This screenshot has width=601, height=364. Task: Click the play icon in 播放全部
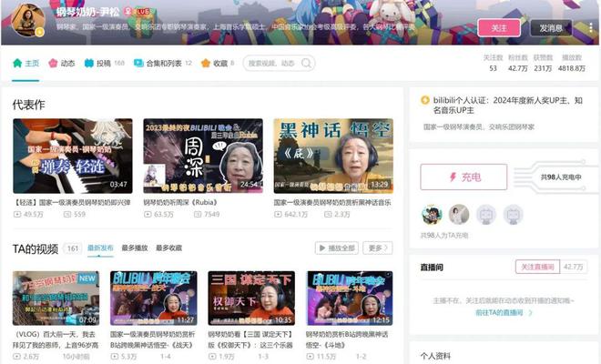(x=322, y=248)
